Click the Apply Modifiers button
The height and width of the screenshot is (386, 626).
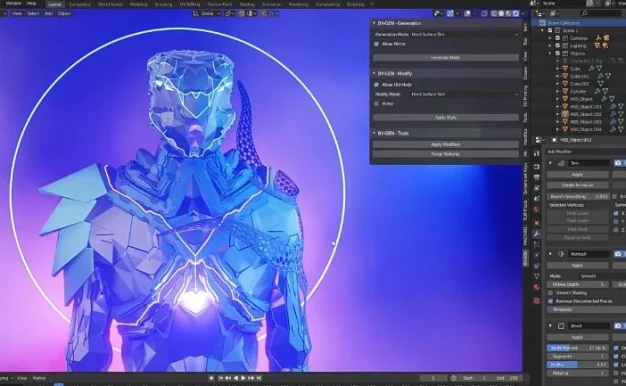[x=446, y=145]
